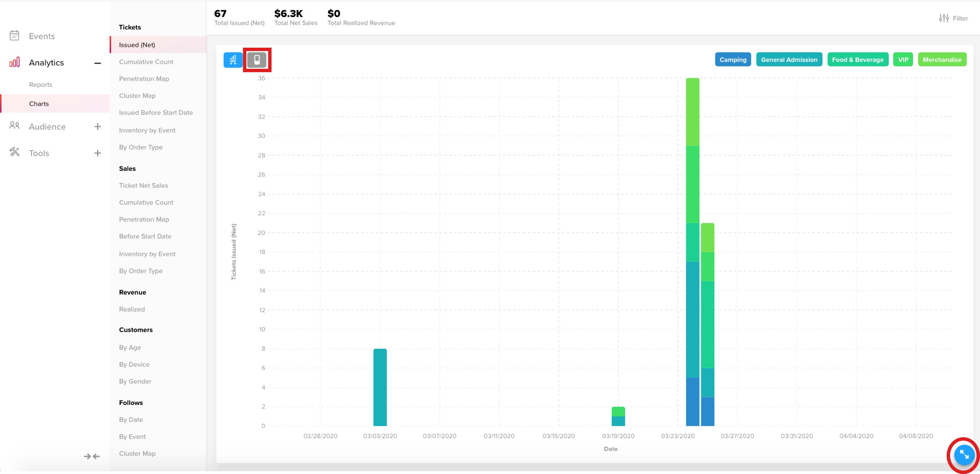The image size is (980, 474).
Task: Click the Events calendar icon
Action: pyautogui.click(x=14, y=36)
